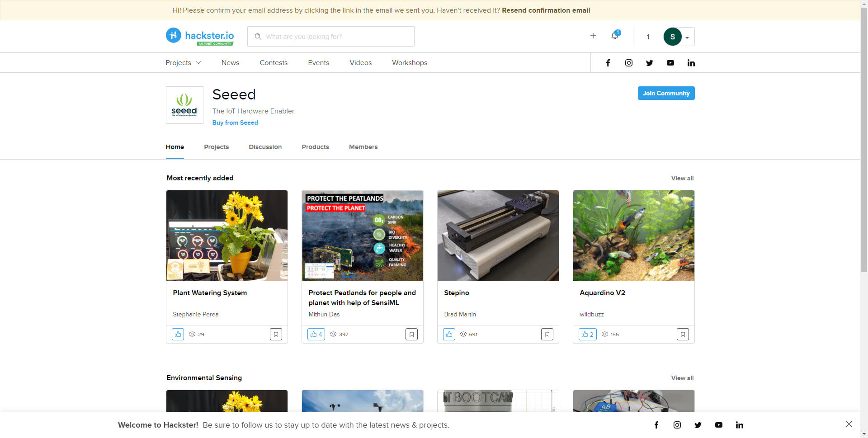Image resolution: width=868 pixels, height=438 pixels.
Task: Open the Protect Peatlands project title
Action: [x=362, y=298]
